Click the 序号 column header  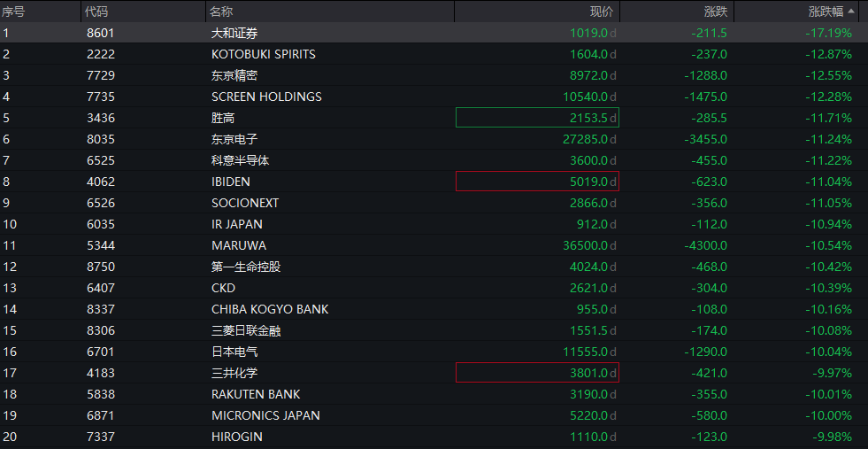[x=13, y=12]
